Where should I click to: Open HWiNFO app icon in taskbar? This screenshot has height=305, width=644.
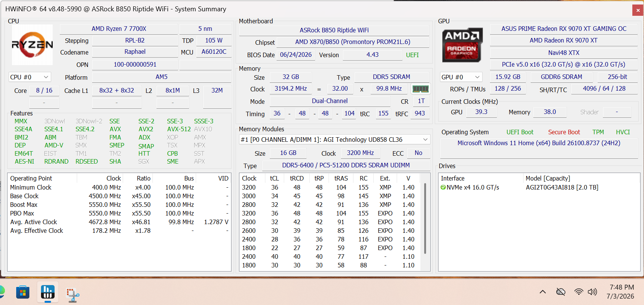pyautogui.click(x=47, y=292)
